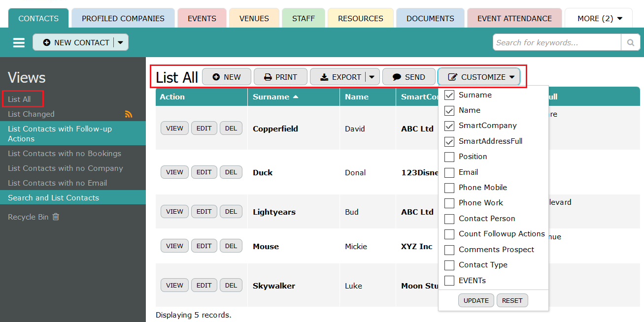Collapse the CUSTOMIZE dropdown

pyautogui.click(x=479, y=77)
